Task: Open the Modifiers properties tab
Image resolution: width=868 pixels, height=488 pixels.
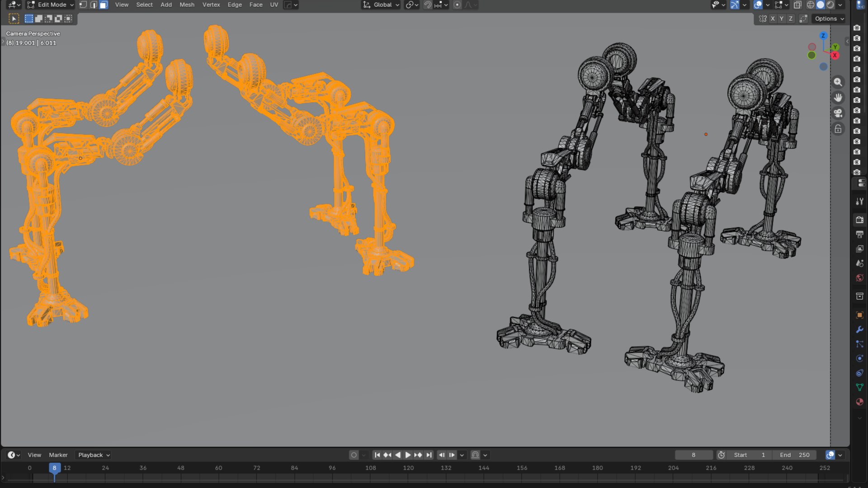Action: (x=859, y=329)
